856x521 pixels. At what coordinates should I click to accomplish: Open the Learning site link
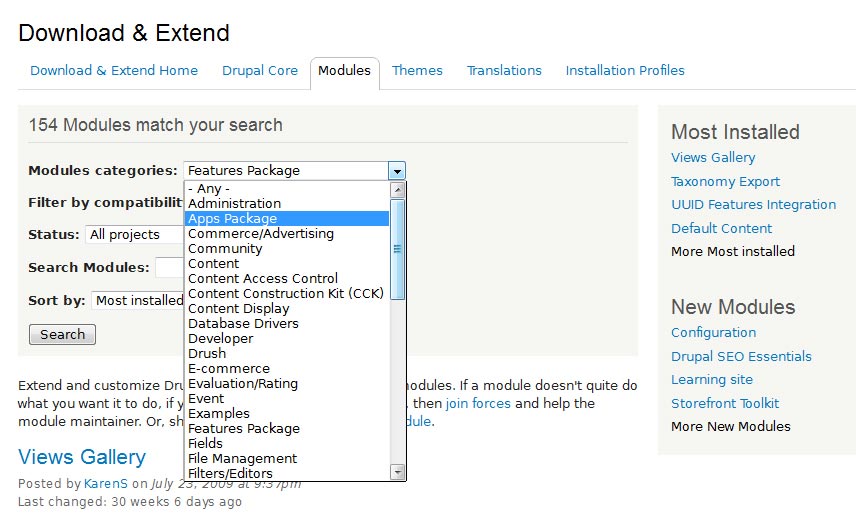click(x=712, y=380)
